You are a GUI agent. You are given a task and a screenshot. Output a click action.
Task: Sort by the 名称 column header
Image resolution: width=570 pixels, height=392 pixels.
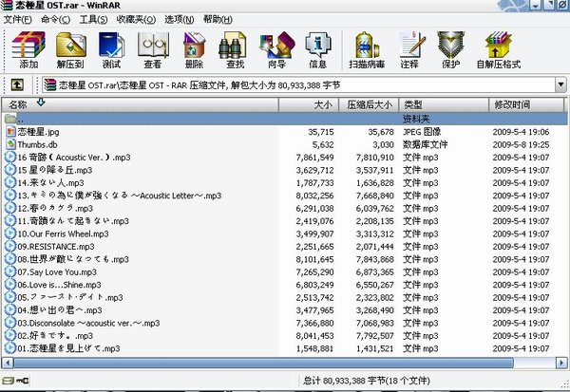click(x=141, y=104)
